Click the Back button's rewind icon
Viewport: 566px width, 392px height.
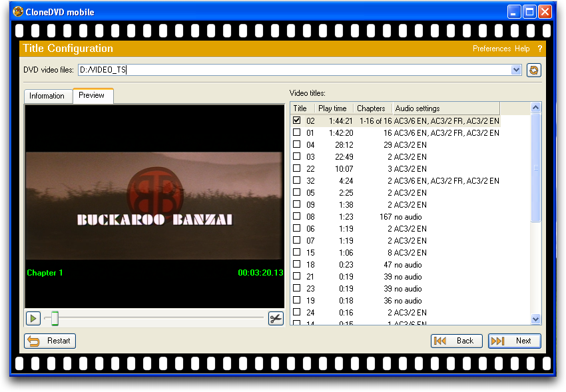(440, 341)
